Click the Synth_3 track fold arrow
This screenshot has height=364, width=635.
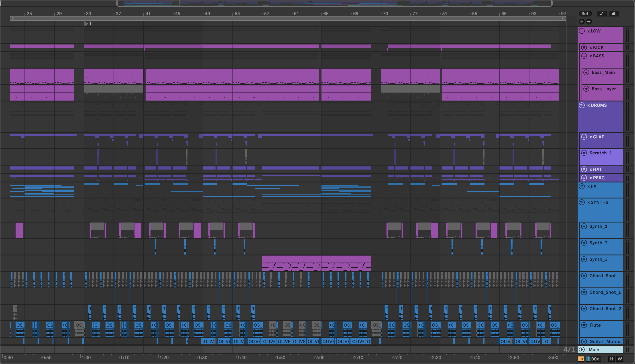coord(584,259)
